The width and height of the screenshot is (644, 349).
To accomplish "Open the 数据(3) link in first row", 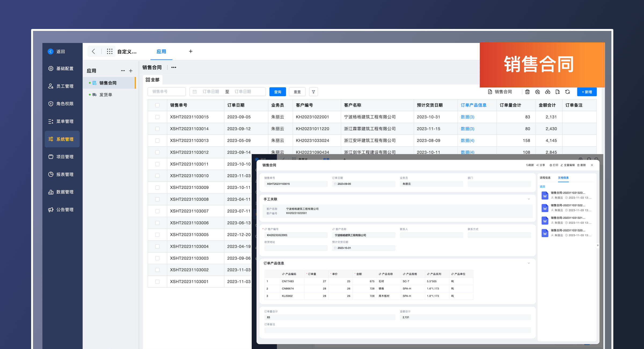I will pyautogui.click(x=467, y=117).
